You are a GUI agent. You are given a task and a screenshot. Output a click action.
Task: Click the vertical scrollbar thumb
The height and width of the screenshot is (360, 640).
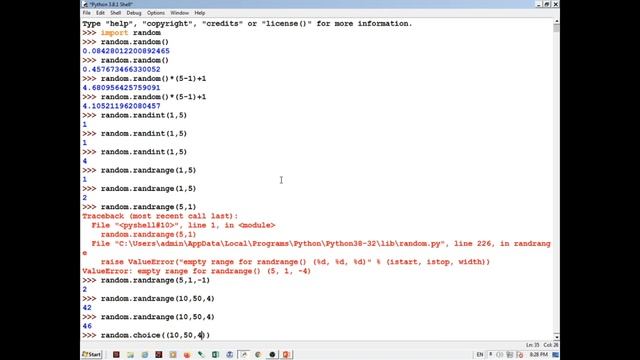pyautogui.click(x=556, y=28)
